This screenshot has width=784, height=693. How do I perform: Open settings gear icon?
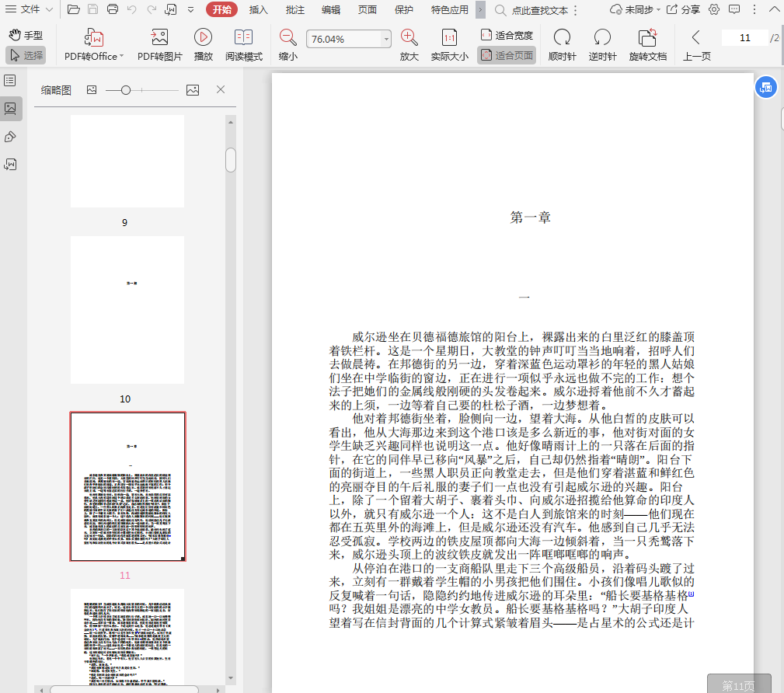[714, 9]
